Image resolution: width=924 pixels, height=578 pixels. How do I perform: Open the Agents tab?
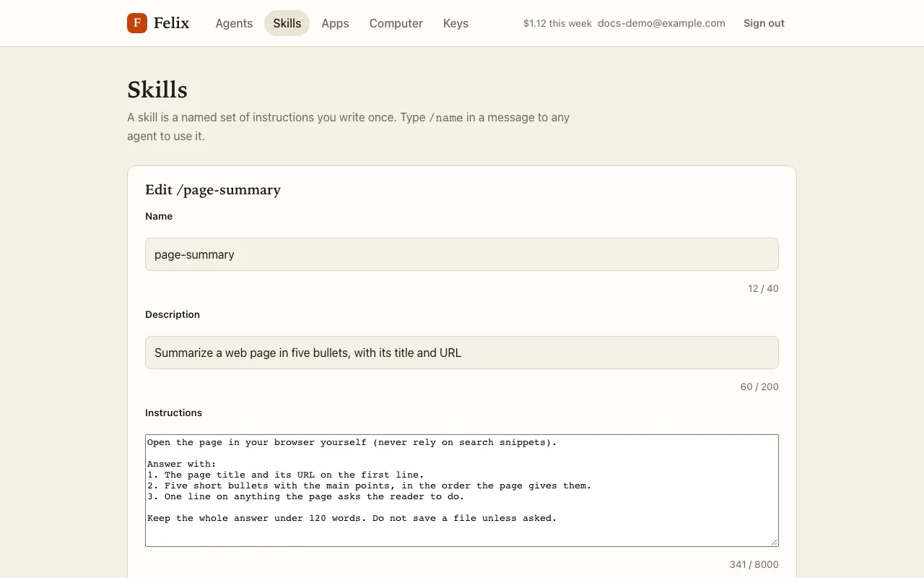pos(234,23)
